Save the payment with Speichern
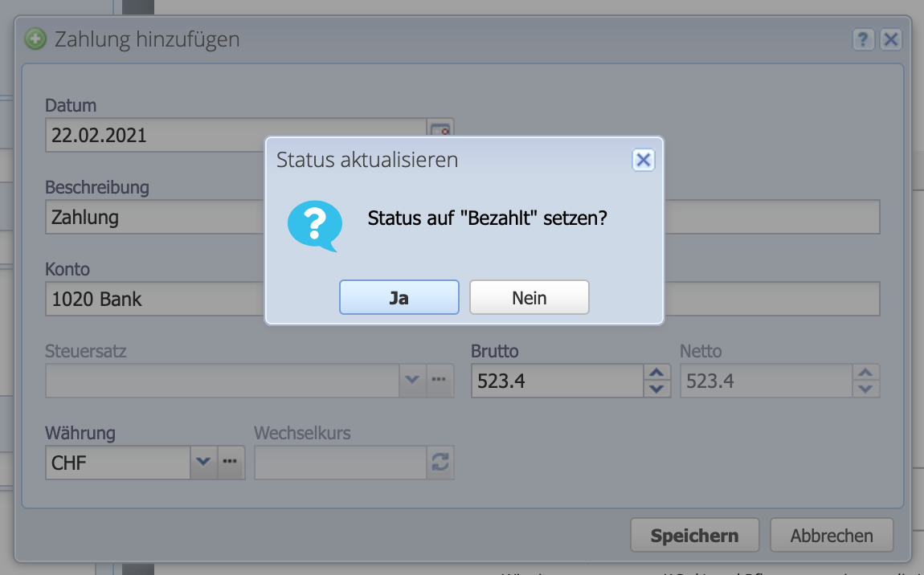 694,535
